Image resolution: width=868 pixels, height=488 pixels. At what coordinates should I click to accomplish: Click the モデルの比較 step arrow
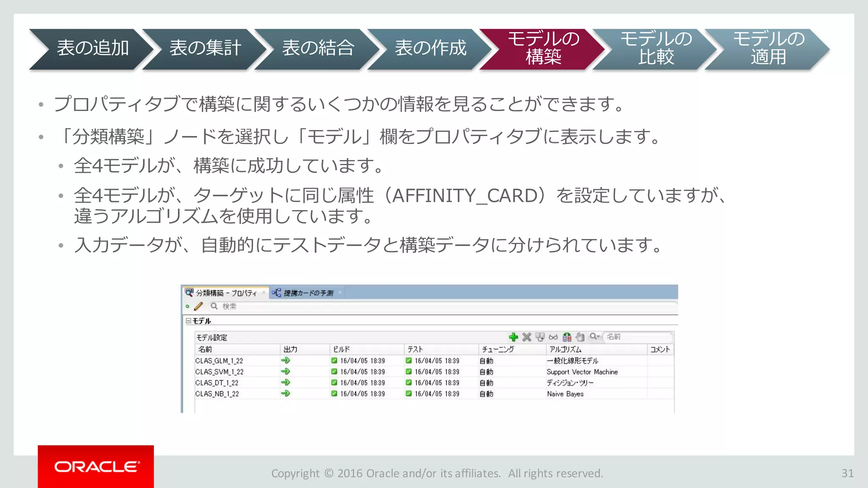[655, 48]
